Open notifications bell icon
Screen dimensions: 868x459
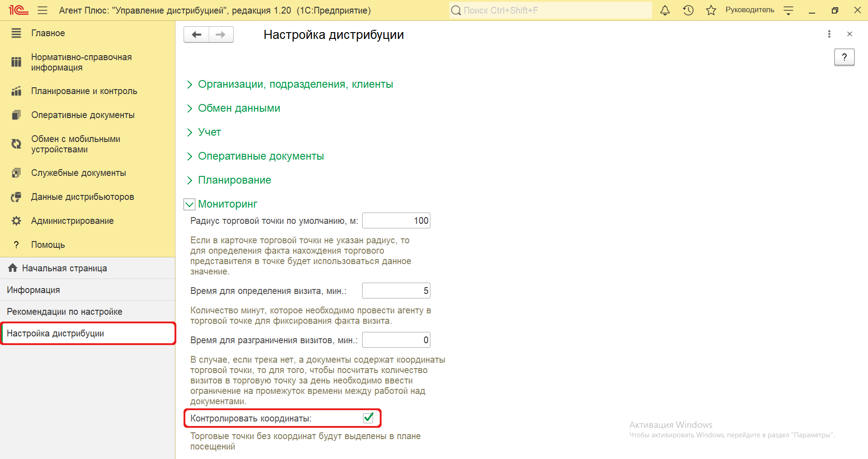click(x=665, y=10)
